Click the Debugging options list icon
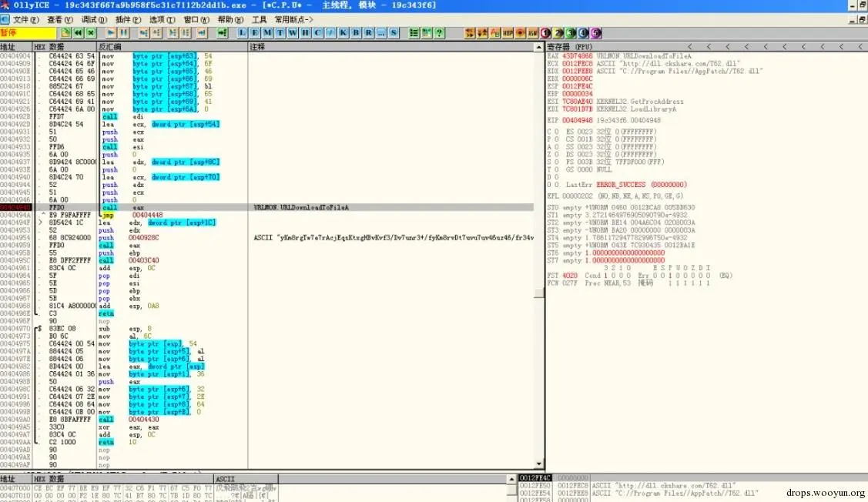The height and width of the screenshot is (502, 868). click(x=414, y=32)
